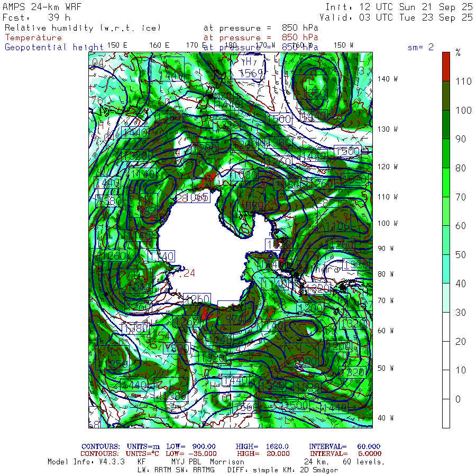Click the 'LOW= 900.00' height contour info

click(191, 446)
